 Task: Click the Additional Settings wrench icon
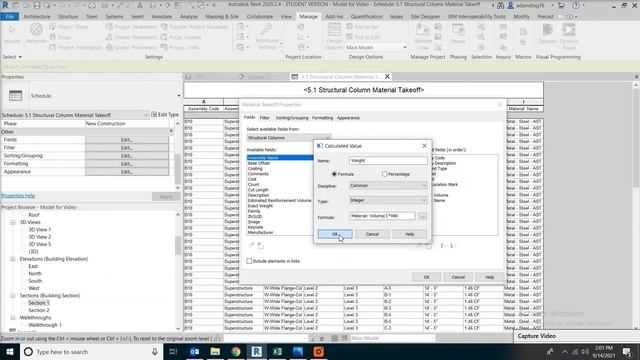tap(267, 30)
